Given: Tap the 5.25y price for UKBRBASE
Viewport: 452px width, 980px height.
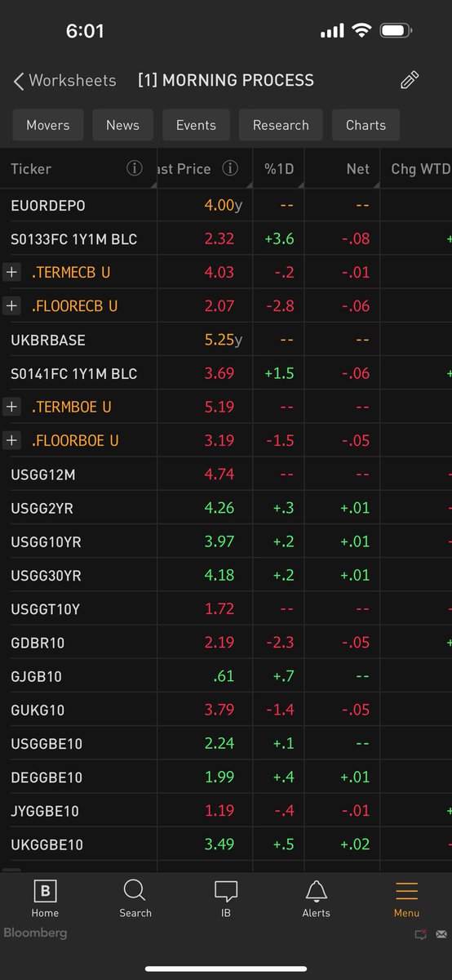Looking at the screenshot, I should click(223, 340).
